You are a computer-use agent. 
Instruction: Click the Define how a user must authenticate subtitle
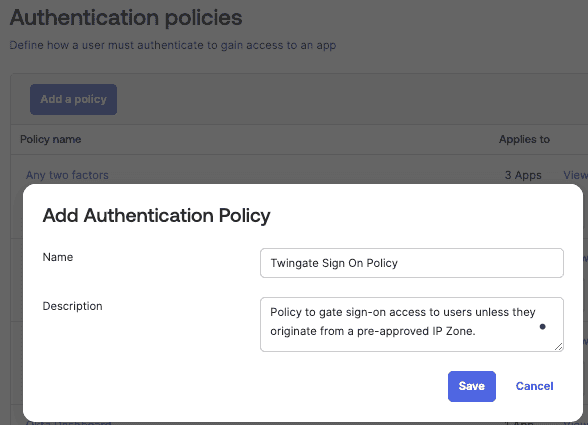coord(173,45)
